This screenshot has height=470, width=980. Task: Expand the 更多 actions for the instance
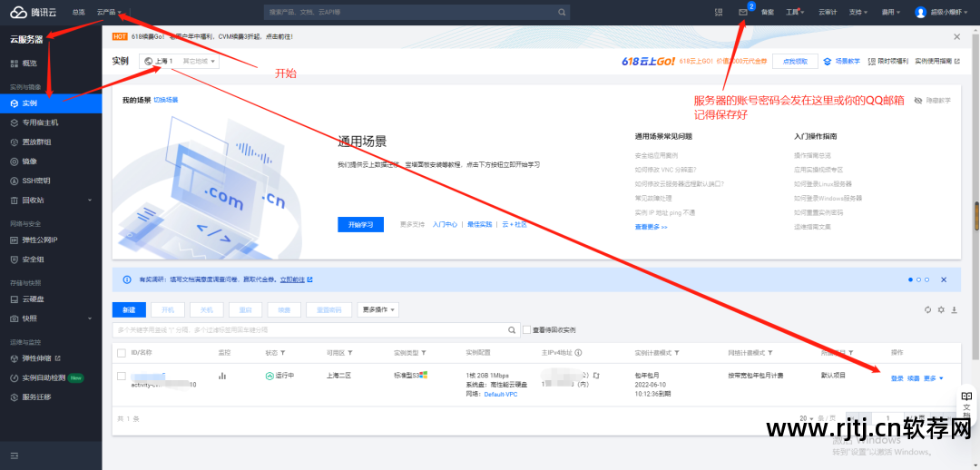coord(934,378)
